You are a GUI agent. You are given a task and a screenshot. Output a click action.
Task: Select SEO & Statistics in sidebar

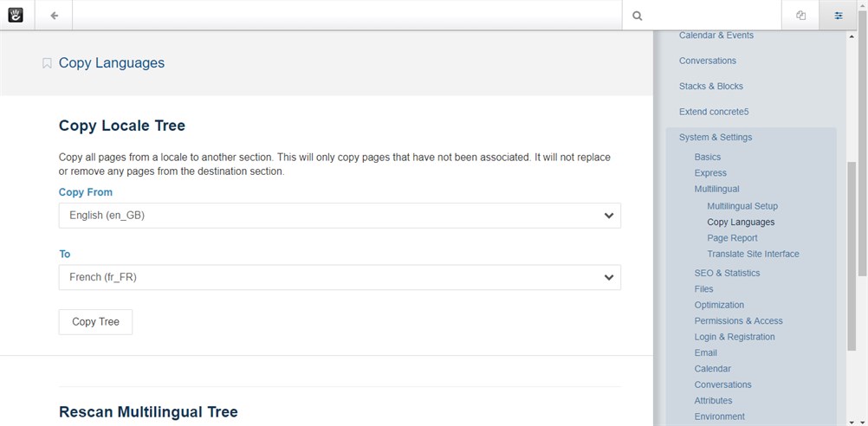[x=727, y=273]
